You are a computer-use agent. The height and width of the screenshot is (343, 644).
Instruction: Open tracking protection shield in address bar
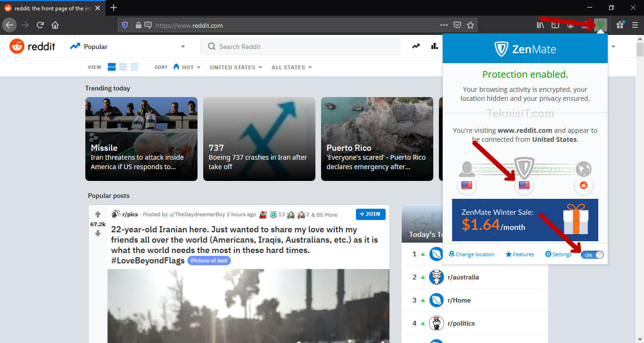[x=125, y=25]
